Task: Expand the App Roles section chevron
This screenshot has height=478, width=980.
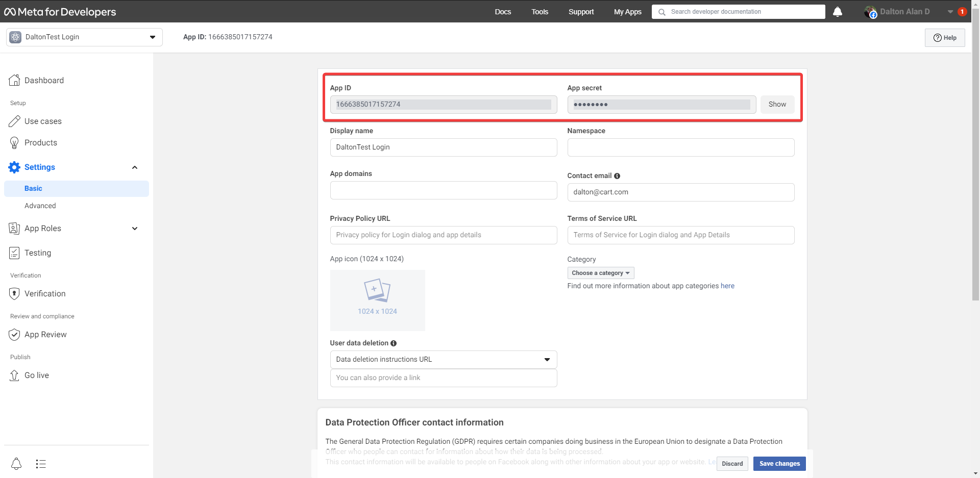Action: (x=135, y=229)
